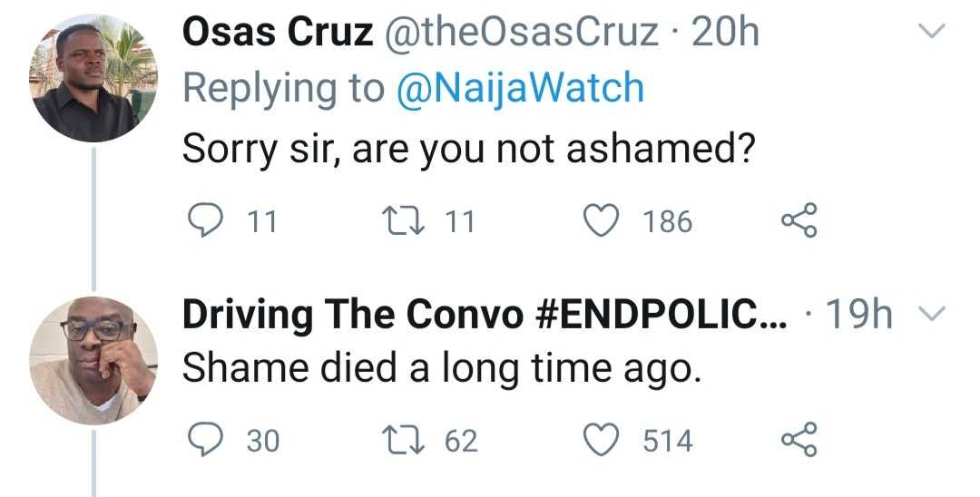Screen dimensions: 980x497
Task: Open the @NaijaWatch profile link
Action: 520,89
